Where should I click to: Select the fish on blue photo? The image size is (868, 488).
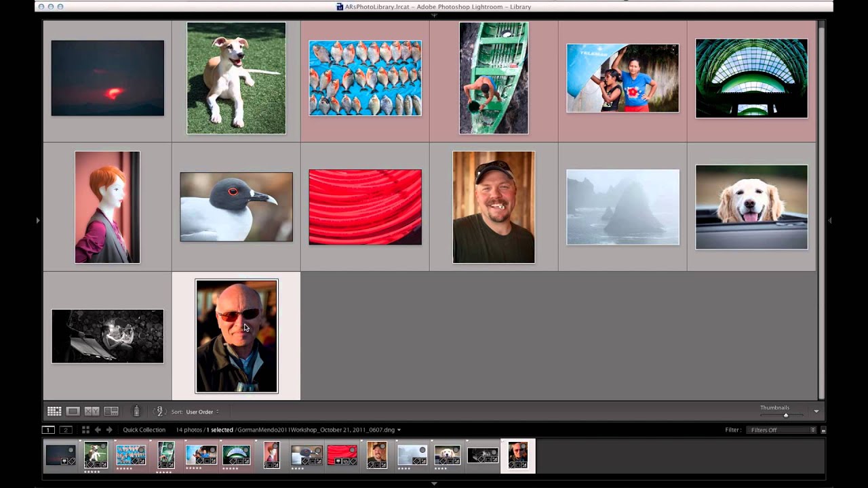[365, 78]
